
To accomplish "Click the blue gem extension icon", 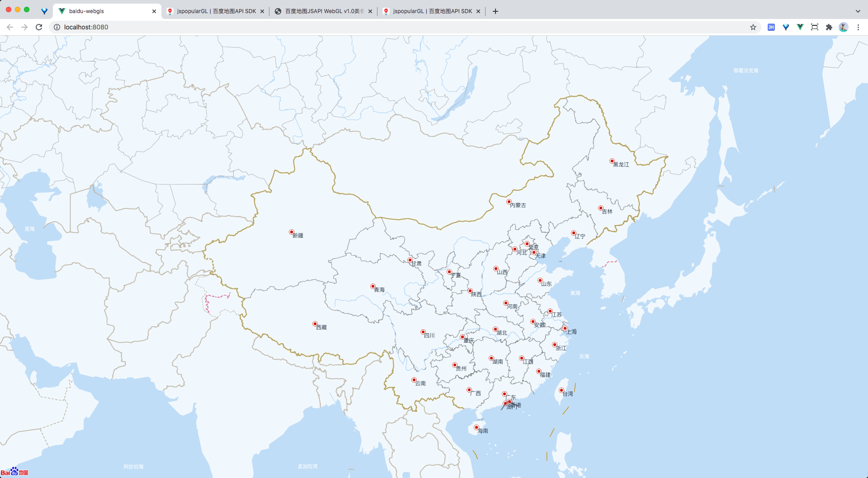I will [786, 27].
